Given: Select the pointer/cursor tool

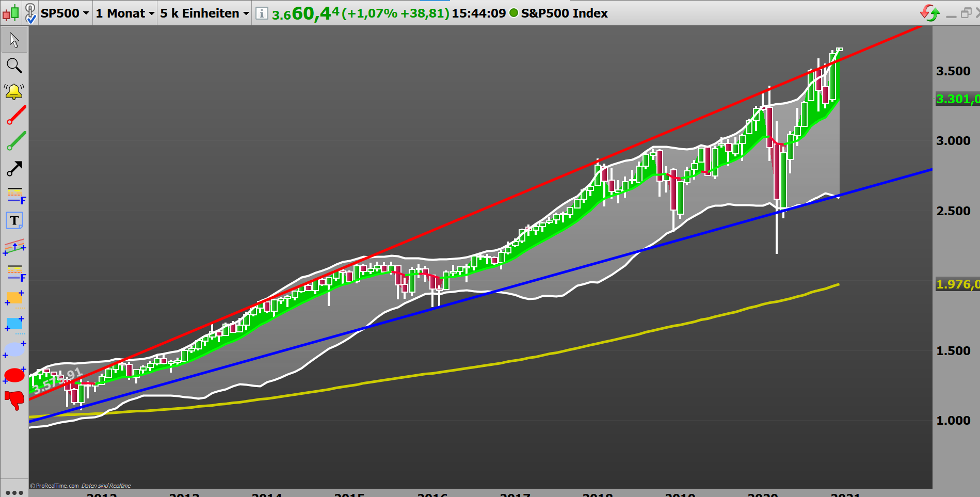Looking at the screenshot, I should point(14,40).
